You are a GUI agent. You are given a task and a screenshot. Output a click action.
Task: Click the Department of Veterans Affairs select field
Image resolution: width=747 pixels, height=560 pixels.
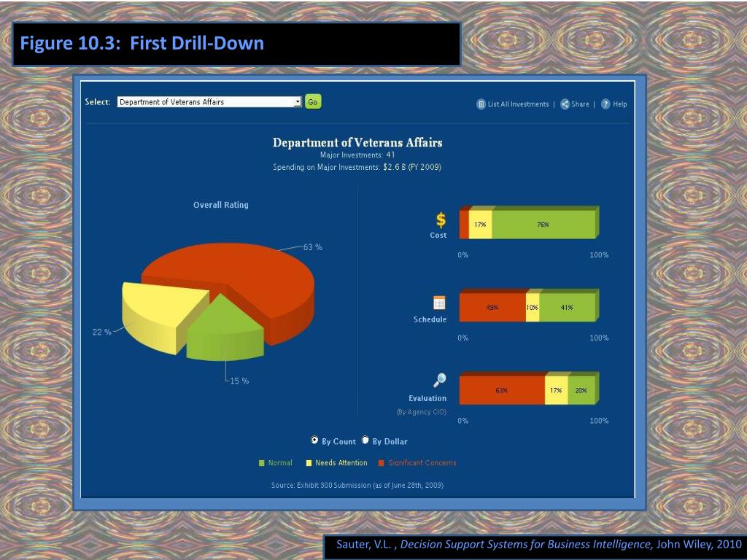click(x=209, y=102)
